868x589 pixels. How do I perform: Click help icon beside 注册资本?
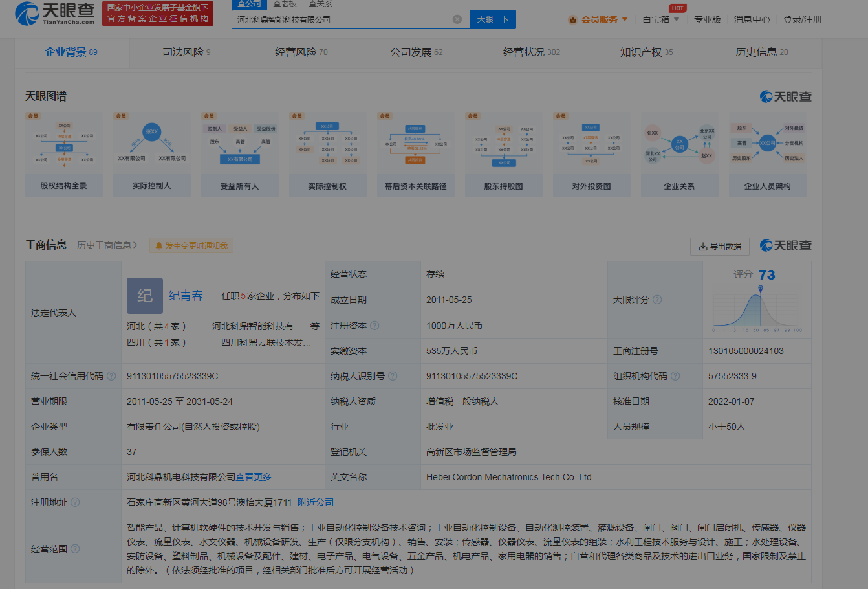pos(374,326)
